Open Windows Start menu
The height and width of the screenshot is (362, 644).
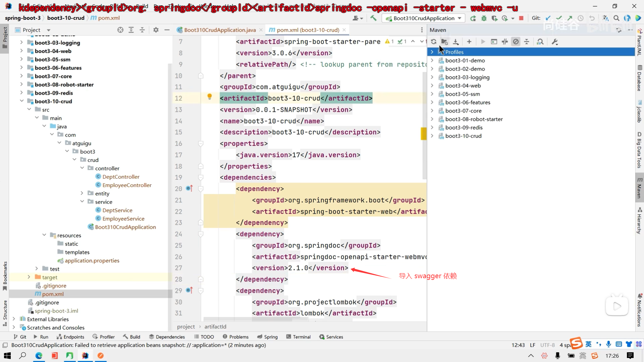[x=7, y=356]
